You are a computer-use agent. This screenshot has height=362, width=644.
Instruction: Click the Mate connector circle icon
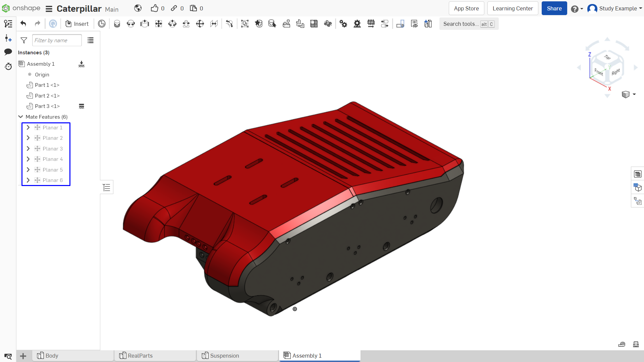pos(102,24)
